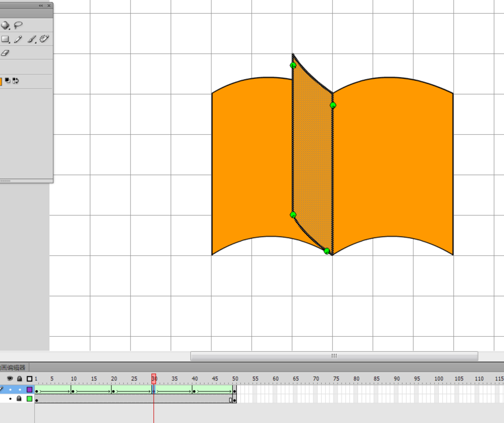Select the Pencil tool
The image size is (504, 423).
[x=18, y=39]
